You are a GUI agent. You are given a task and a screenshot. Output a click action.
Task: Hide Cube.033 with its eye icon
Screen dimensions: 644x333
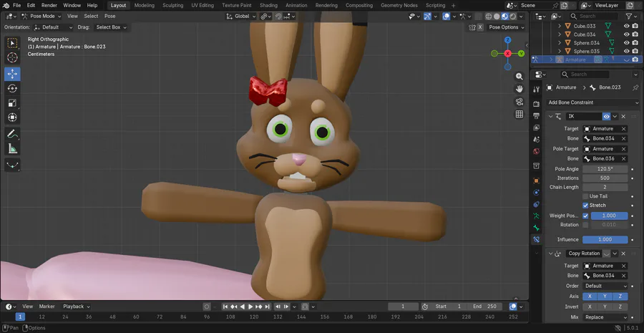click(x=626, y=26)
